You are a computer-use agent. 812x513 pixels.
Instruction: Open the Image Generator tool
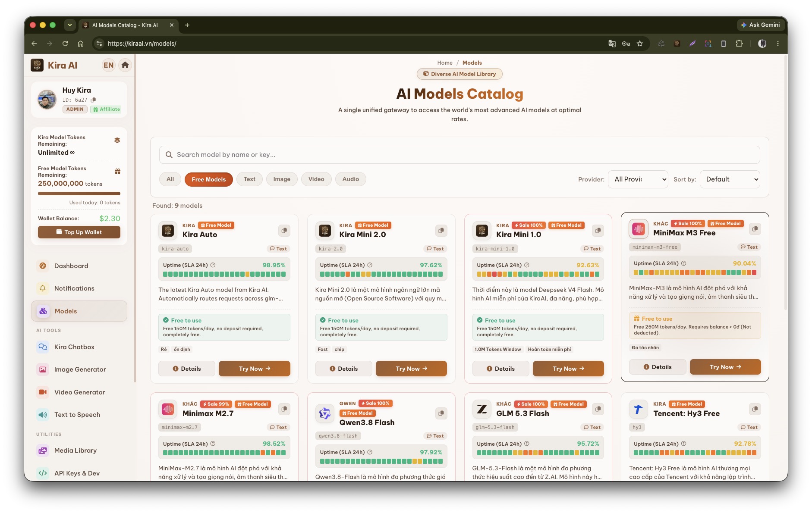pos(79,369)
